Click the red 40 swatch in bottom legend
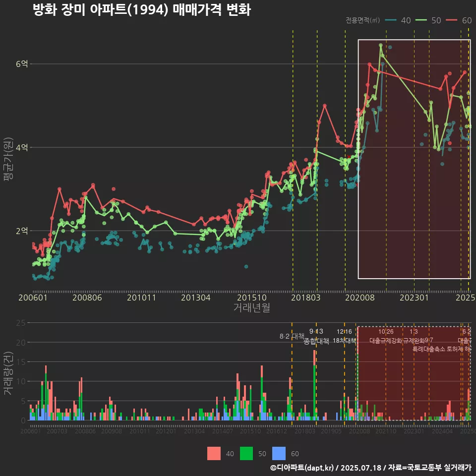Image resolution: width=476 pixels, height=476 pixels. [x=214, y=454]
